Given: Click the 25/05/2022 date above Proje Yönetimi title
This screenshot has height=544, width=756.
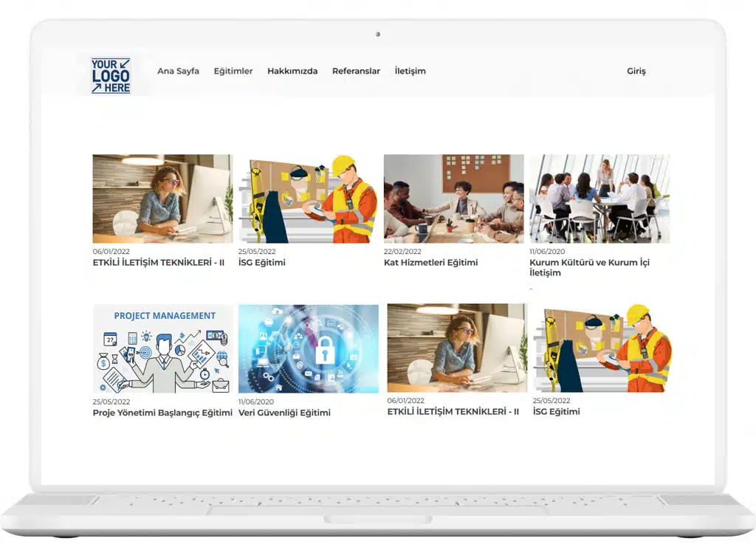Looking at the screenshot, I should pyautogui.click(x=111, y=402).
